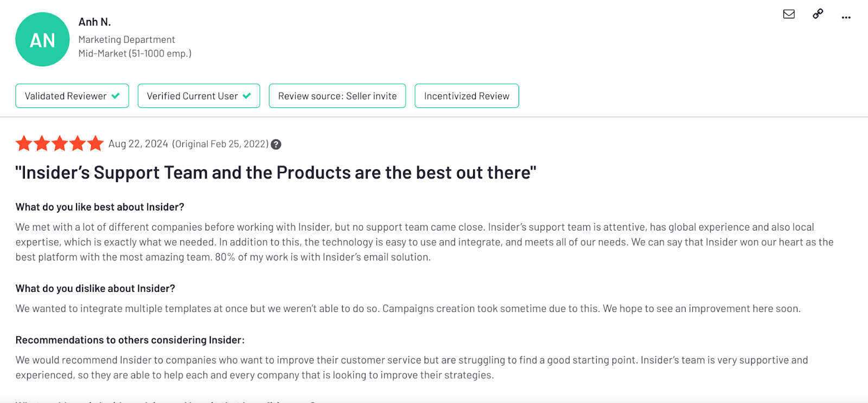
Task: Click the Marketing Department label
Action: click(x=126, y=40)
